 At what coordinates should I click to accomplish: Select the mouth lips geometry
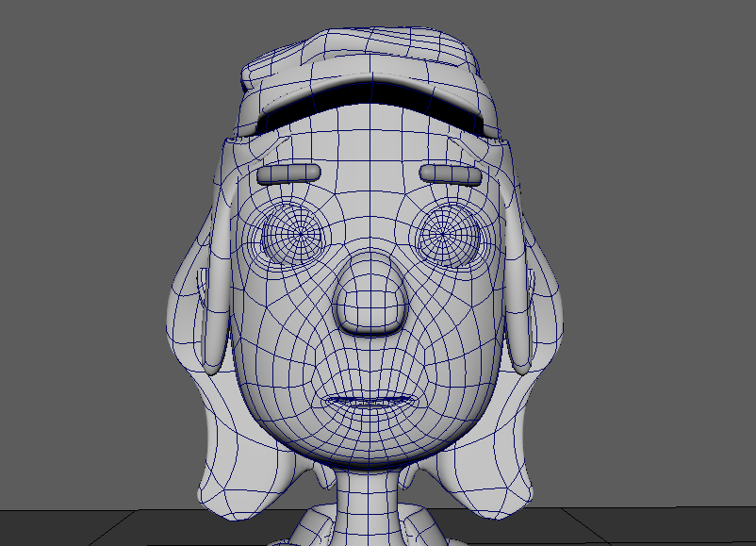(370, 401)
